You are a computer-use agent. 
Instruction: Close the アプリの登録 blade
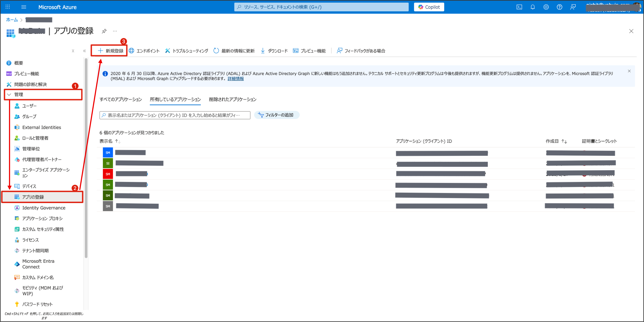(x=631, y=31)
